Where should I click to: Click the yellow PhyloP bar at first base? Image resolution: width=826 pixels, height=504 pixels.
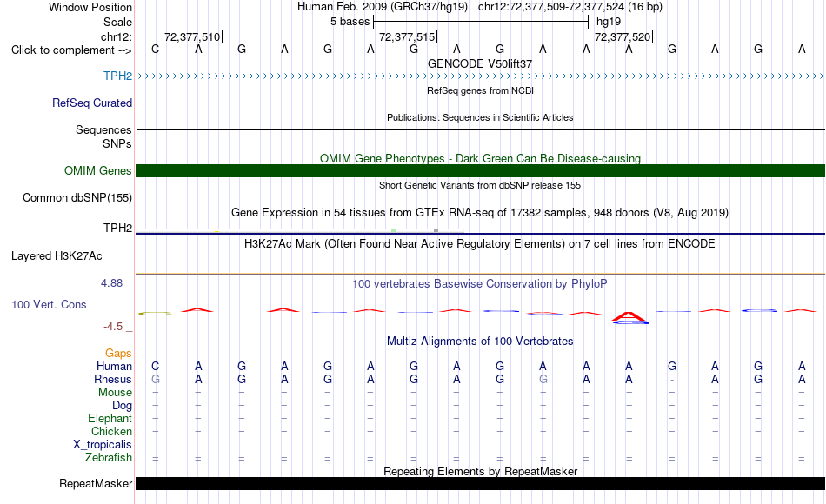155,314
